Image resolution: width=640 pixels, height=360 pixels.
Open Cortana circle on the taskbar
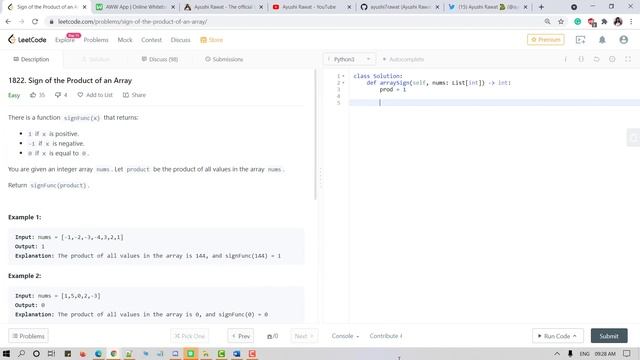(36, 353)
